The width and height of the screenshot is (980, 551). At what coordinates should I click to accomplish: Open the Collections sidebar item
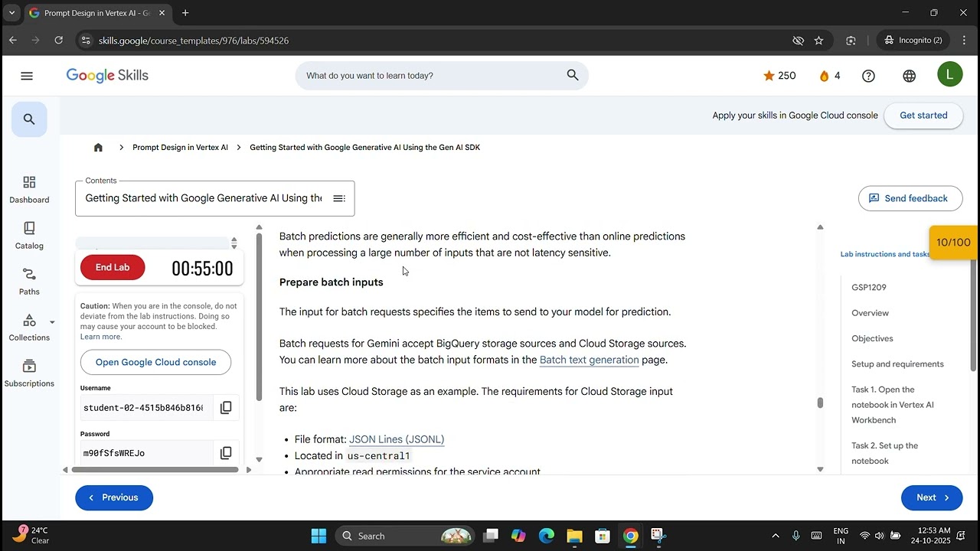[x=29, y=327]
